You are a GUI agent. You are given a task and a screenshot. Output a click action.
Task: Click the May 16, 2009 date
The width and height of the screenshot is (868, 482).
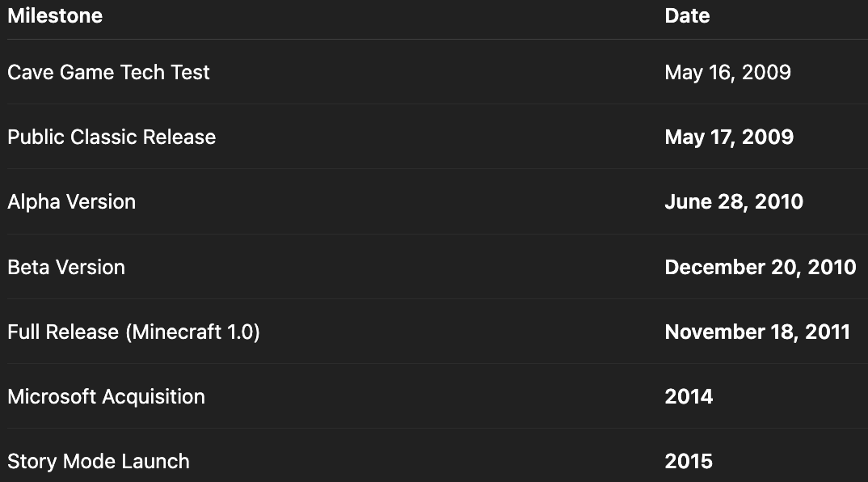[727, 72]
